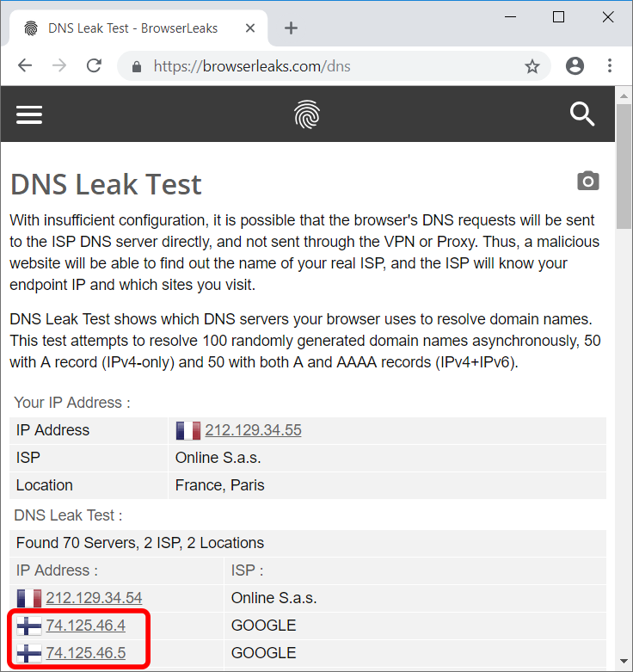Click the forward navigation arrow

click(59, 66)
